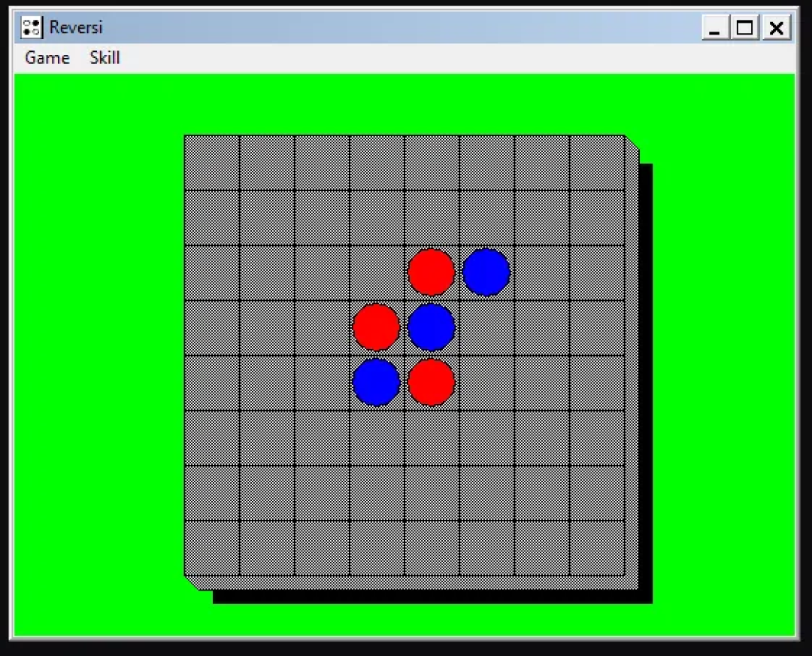Click the top-right corner square of the board

pos(597,162)
